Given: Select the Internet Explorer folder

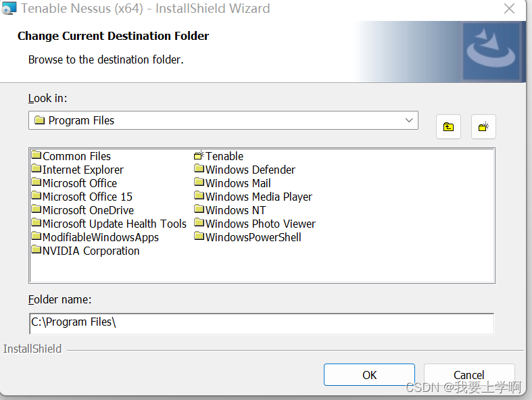Looking at the screenshot, I should pyautogui.click(x=77, y=170).
